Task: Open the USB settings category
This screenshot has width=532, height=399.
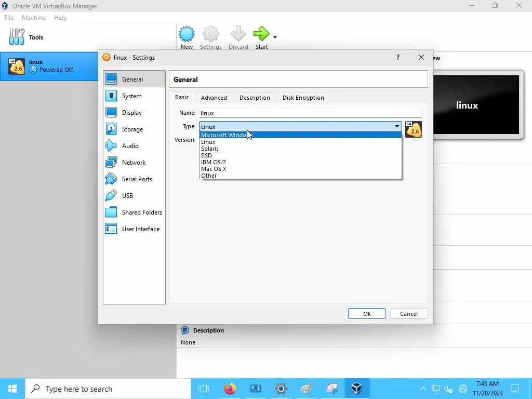Action: coord(134,196)
